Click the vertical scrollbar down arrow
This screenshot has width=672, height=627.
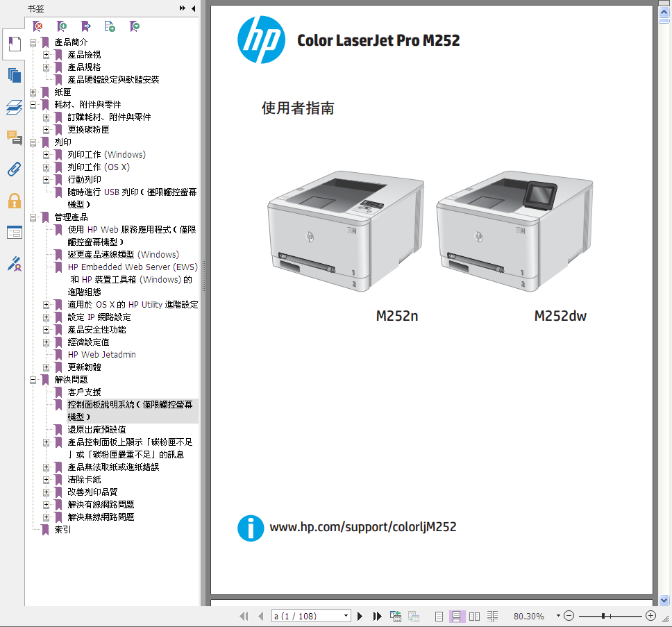664,600
